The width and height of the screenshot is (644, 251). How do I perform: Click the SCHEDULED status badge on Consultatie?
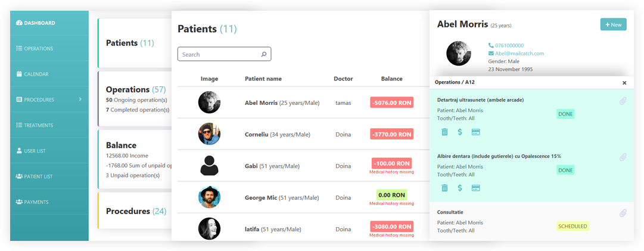point(573,226)
